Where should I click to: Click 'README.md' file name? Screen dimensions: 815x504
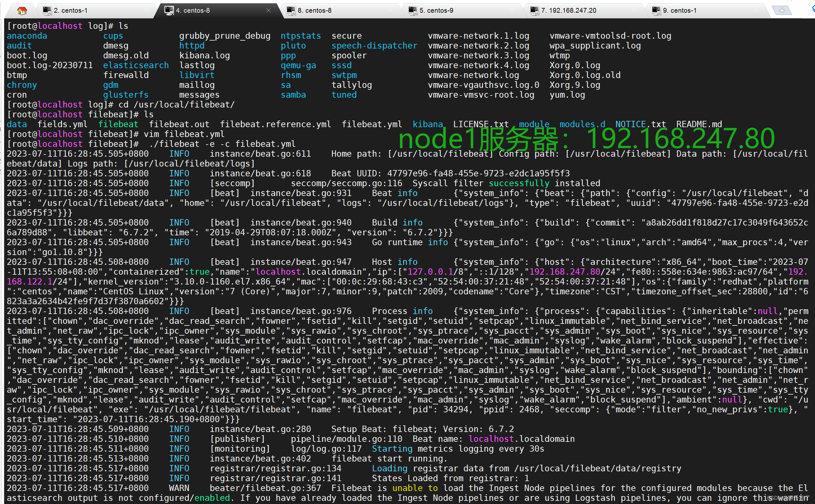(x=699, y=124)
